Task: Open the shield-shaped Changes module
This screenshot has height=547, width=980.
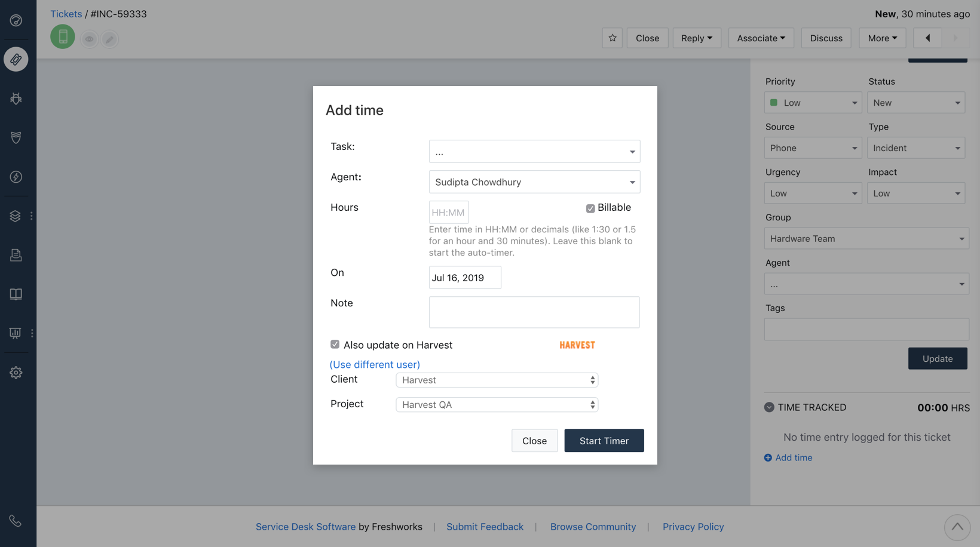Action: point(16,138)
